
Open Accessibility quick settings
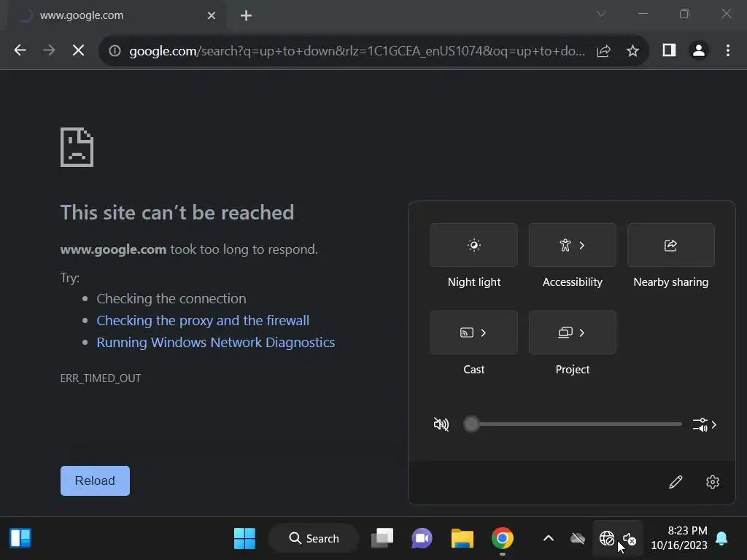point(572,245)
